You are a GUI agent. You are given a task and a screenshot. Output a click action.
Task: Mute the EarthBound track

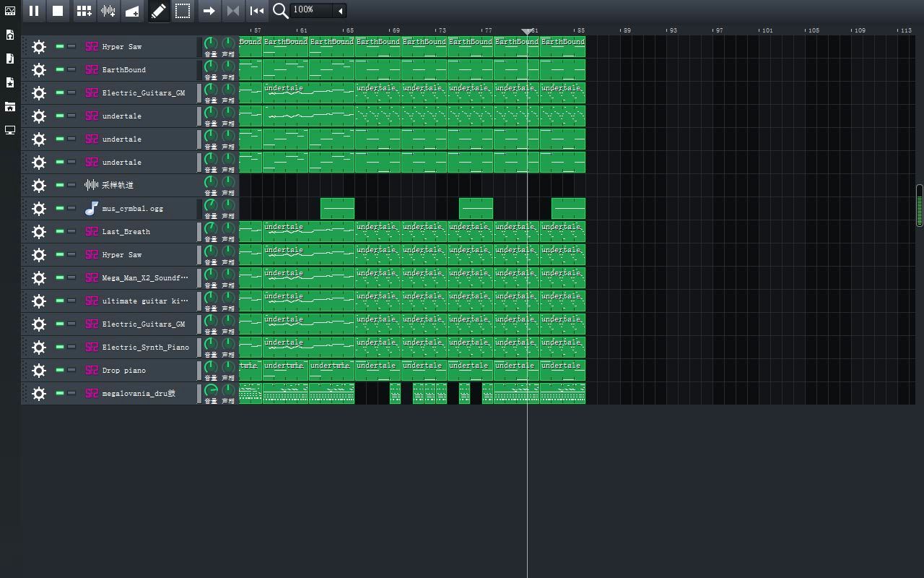pos(60,69)
